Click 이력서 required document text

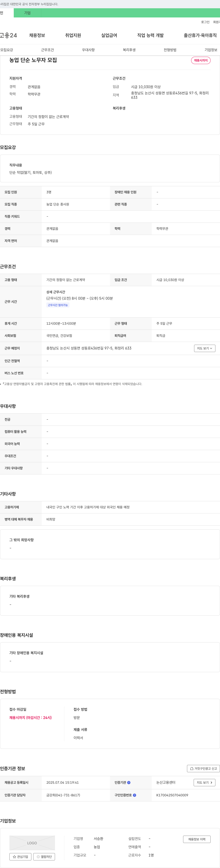(78, 738)
